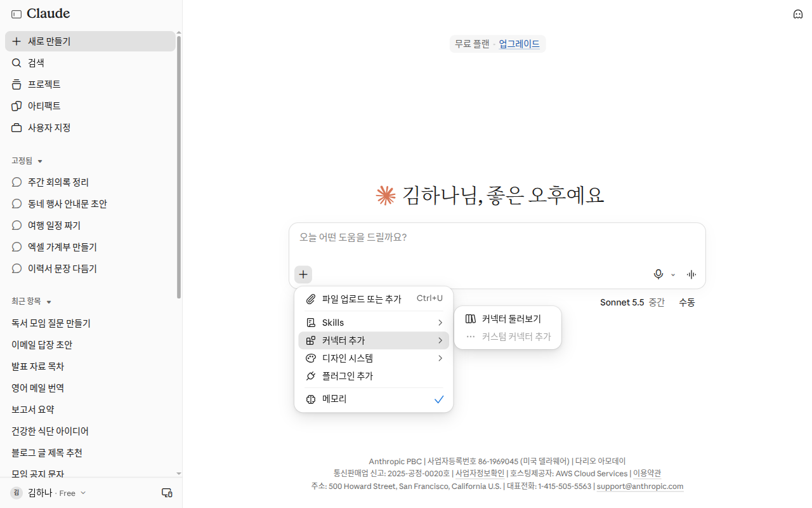This screenshot has width=812, height=508.
Task: Open the 김하나 Free account menu
Action: coord(48,493)
